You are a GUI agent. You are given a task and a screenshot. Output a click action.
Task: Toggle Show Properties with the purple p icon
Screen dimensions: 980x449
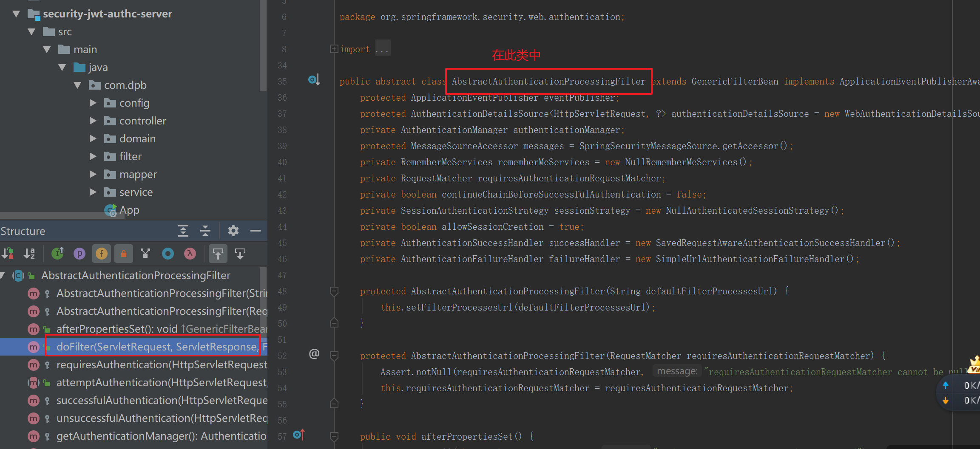click(80, 254)
